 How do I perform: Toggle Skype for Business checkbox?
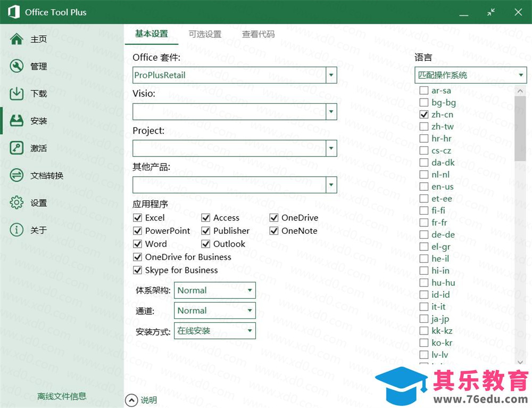(x=137, y=270)
